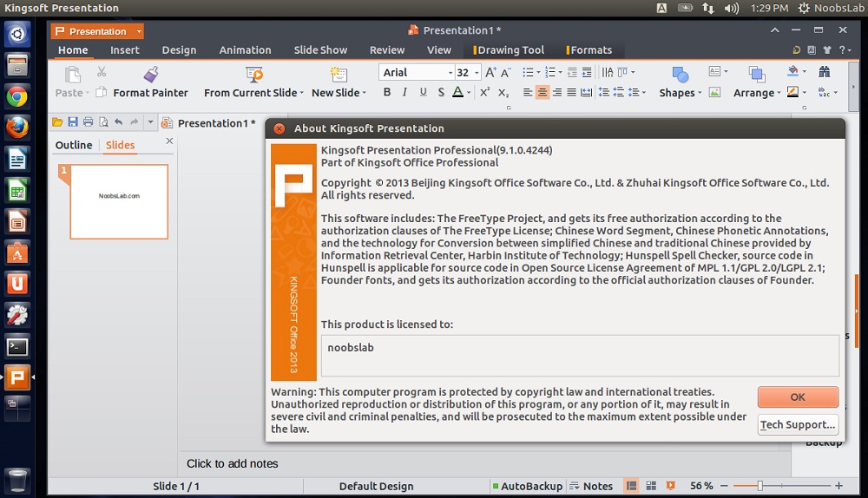Image resolution: width=868 pixels, height=498 pixels.
Task: Click the Decrease Font Size icon
Action: tap(505, 73)
